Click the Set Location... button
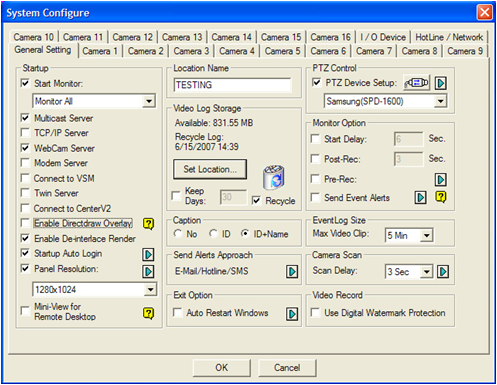The image size is (497, 385). click(210, 169)
